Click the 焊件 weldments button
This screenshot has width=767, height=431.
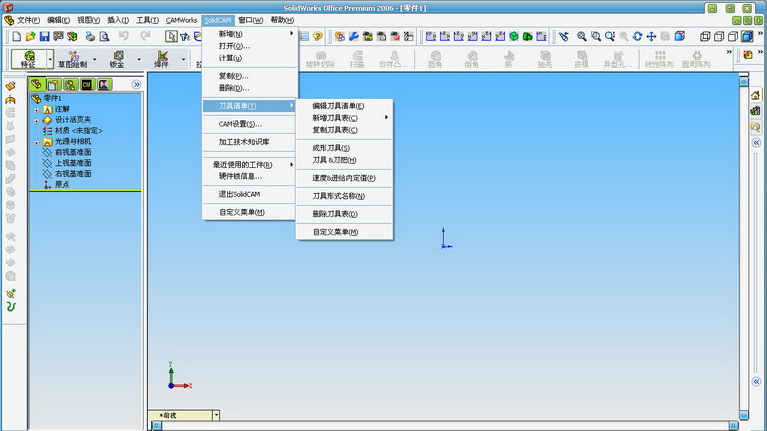coord(162,59)
